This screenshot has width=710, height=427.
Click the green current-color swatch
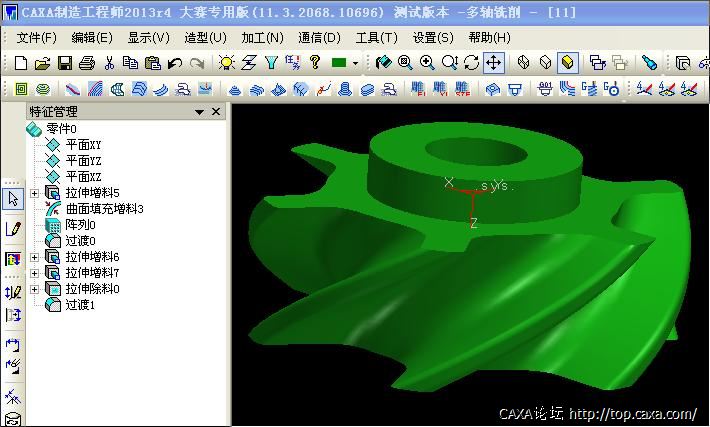coord(339,62)
